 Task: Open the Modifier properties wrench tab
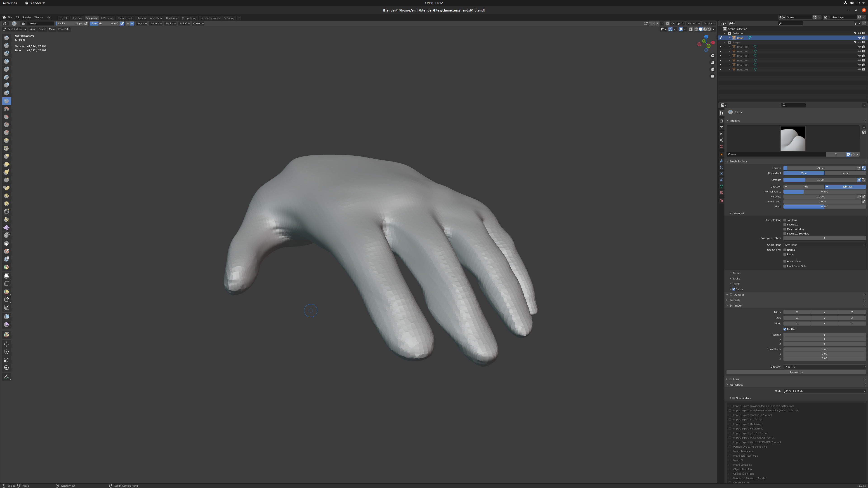pos(722,161)
